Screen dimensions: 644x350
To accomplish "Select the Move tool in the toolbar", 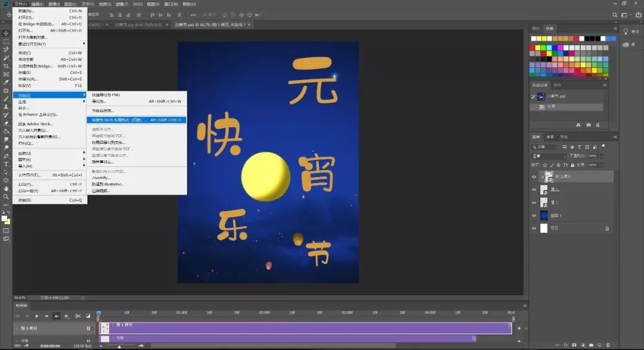I will tap(7, 33).
